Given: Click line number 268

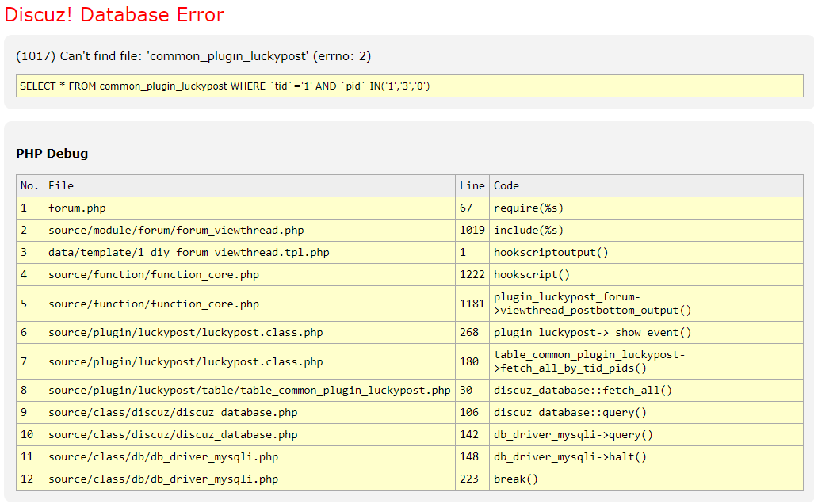Looking at the screenshot, I should (472, 333).
